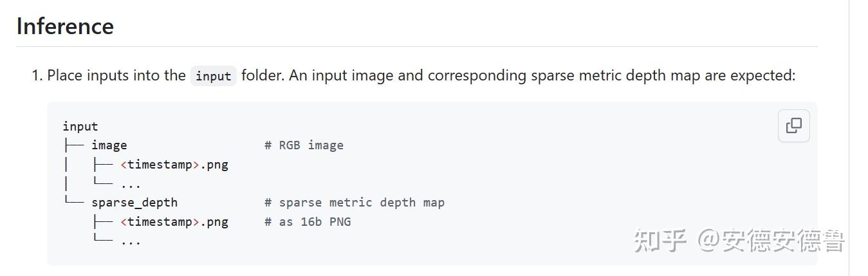This screenshot has width=868, height=276.
Task: Click 'Place inputs into the' sentence start
Action: 116,76
